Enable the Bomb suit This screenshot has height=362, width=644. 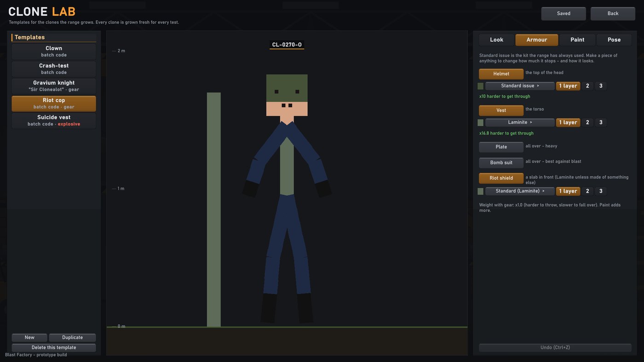(x=501, y=163)
